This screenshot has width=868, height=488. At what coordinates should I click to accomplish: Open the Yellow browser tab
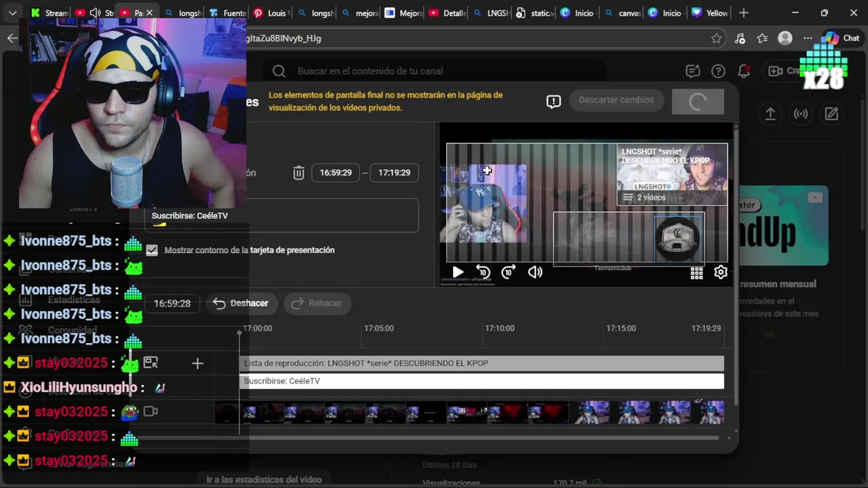(710, 13)
